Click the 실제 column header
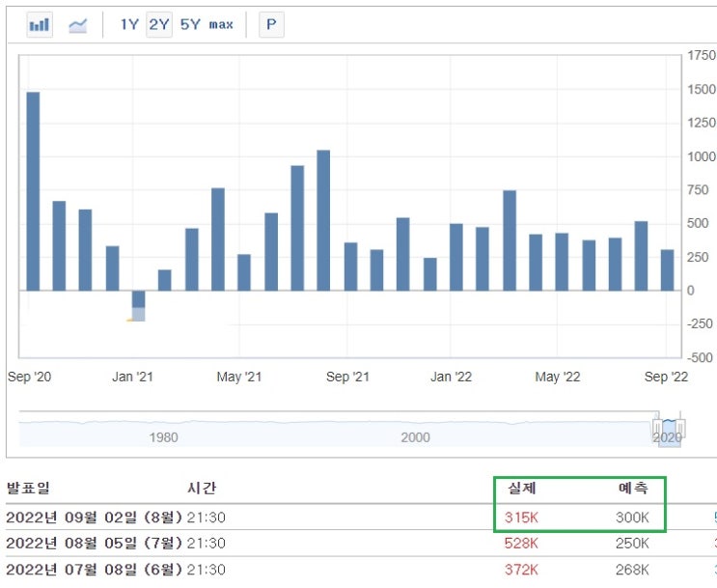 (x=522, y=489)
